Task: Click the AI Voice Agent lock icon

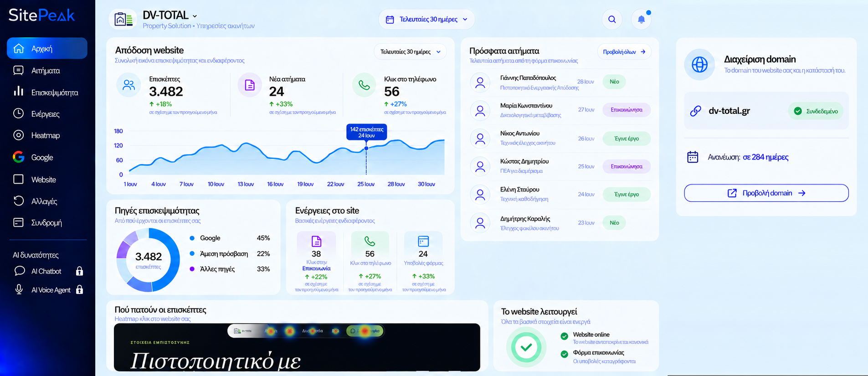Action: point(79,289)
